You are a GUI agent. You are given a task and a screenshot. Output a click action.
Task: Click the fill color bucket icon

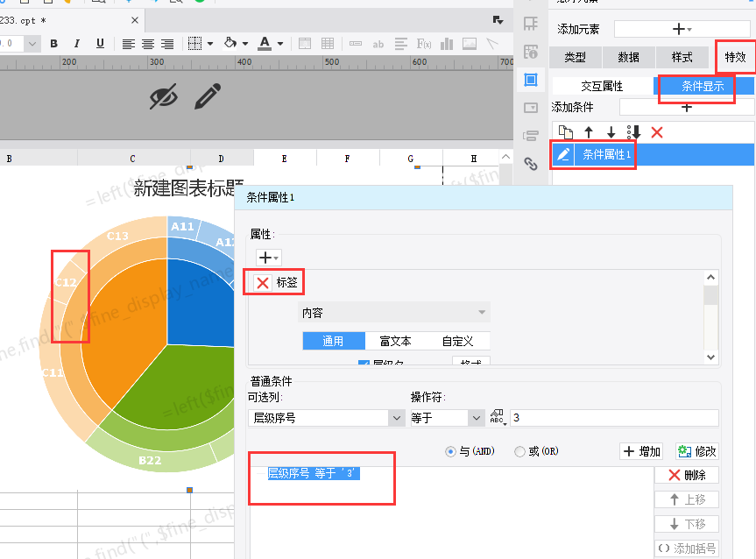230,43
